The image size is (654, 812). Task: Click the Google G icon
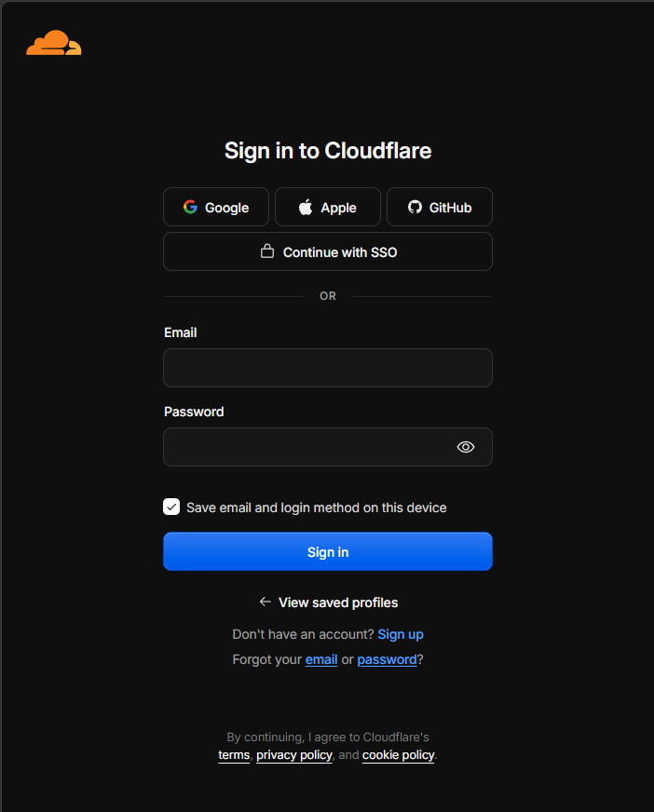(x=190, y=207)
